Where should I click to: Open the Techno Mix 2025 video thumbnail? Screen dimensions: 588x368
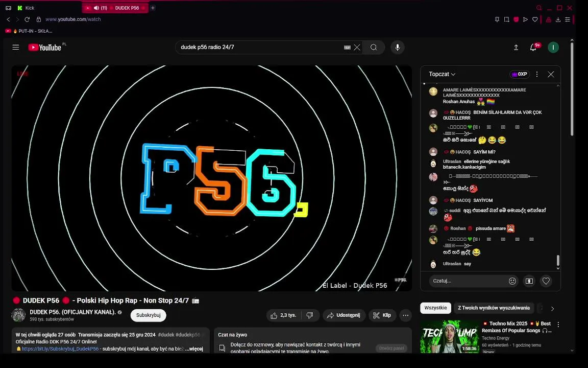[x=449, y=336]
